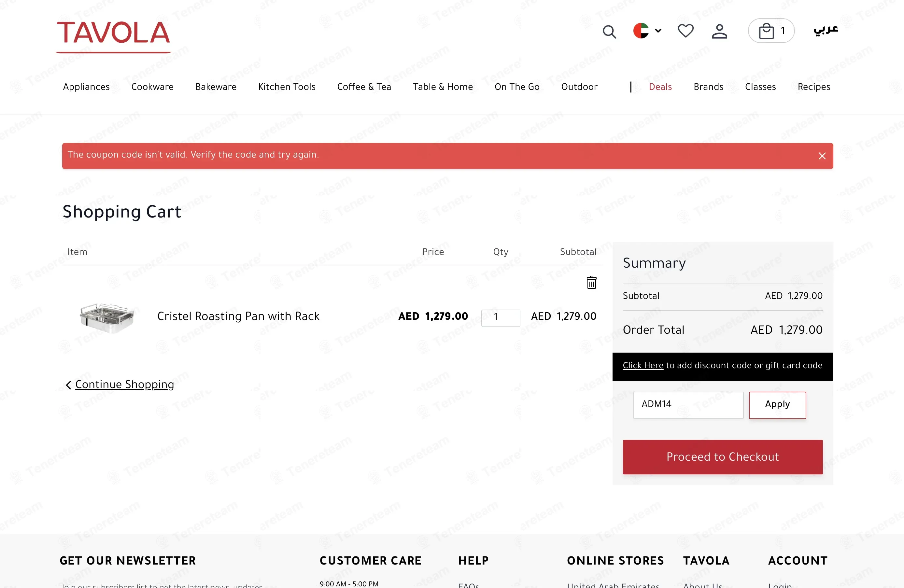The width and height of the screenshot is (904, 588).
Task: Click Continue Shopping link
Action: (x=124, y=385)
